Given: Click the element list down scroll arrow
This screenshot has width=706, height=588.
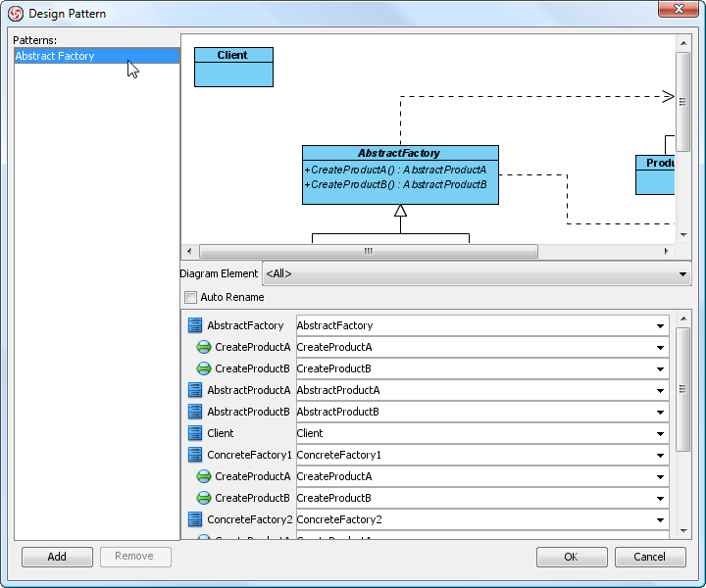Looking at the screenshot, I should click(x=683, y=531).
